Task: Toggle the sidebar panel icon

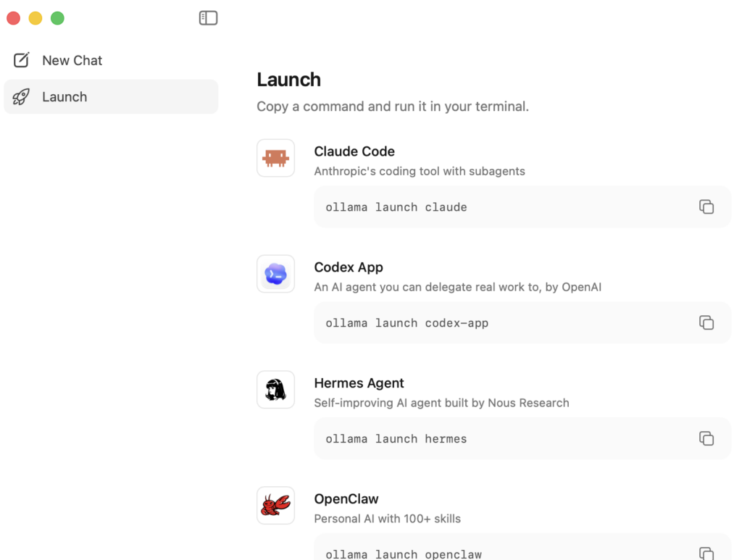Action: [x=208, y=18]
